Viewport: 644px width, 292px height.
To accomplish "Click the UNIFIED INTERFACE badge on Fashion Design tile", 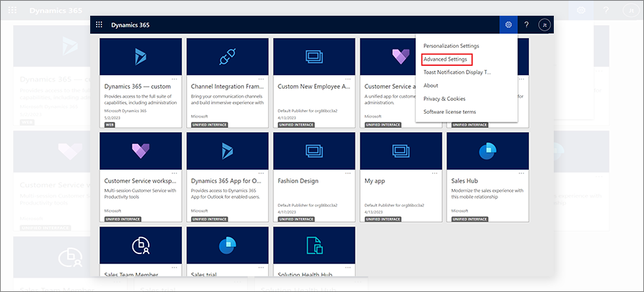I will tap(296, 219).
